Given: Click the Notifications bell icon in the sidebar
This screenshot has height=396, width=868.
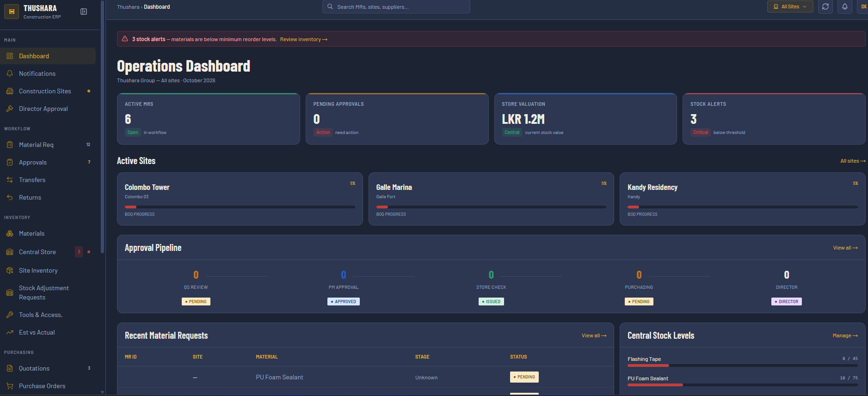Looking at the screenshot, I should [10, 73].
